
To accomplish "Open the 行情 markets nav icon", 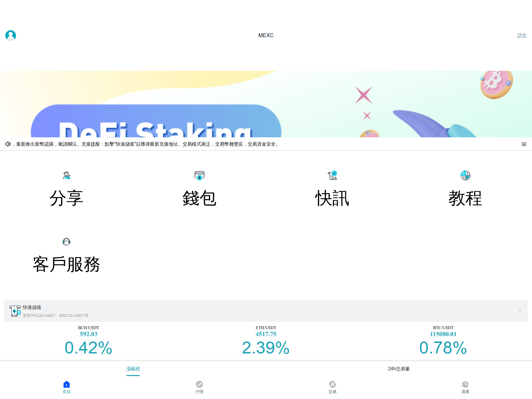I will [x=199, y=384].
